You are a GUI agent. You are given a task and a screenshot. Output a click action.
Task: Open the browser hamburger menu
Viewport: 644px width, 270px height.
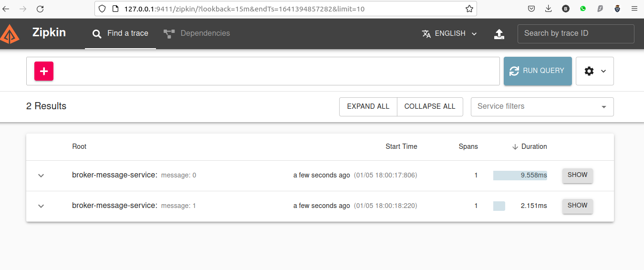point(634,9)
